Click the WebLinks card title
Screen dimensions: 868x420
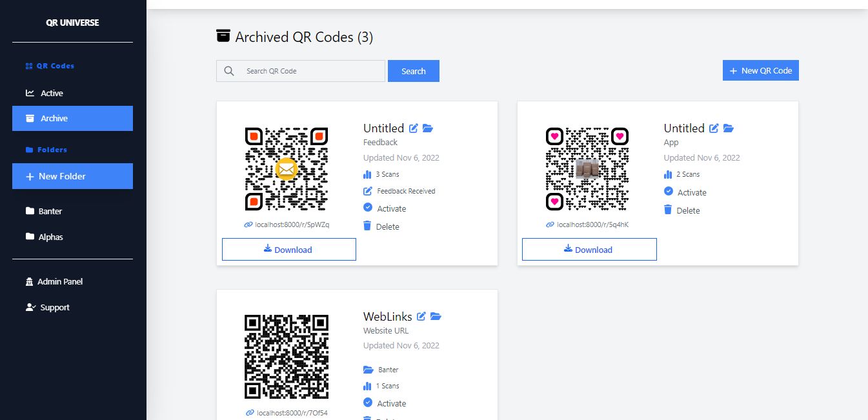(388, 317)
